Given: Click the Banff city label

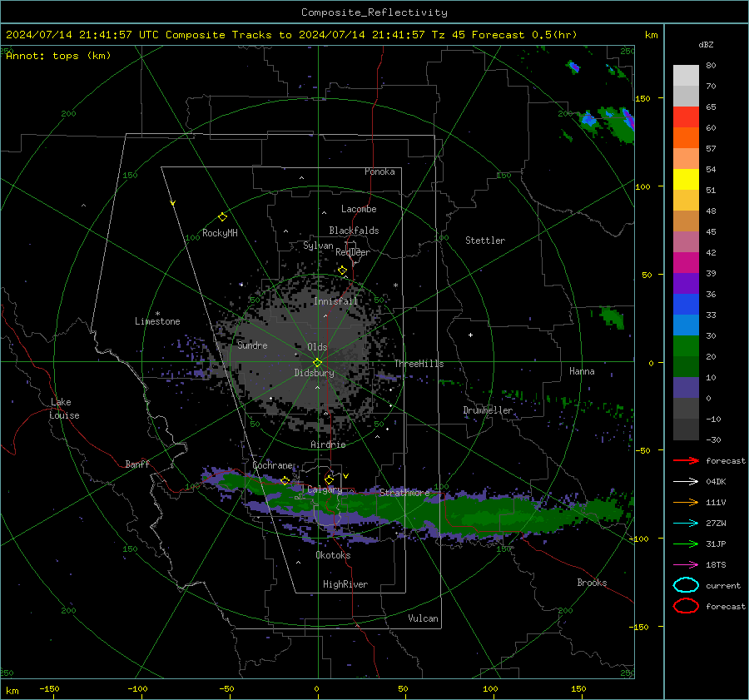Looking at the screenshot, I should (x=137, y=464).
